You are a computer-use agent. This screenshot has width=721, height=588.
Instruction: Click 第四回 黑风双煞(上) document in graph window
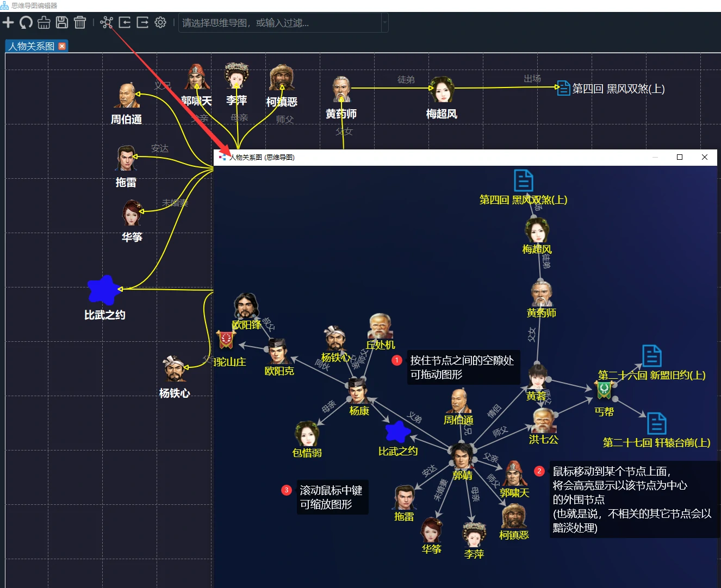524,180
